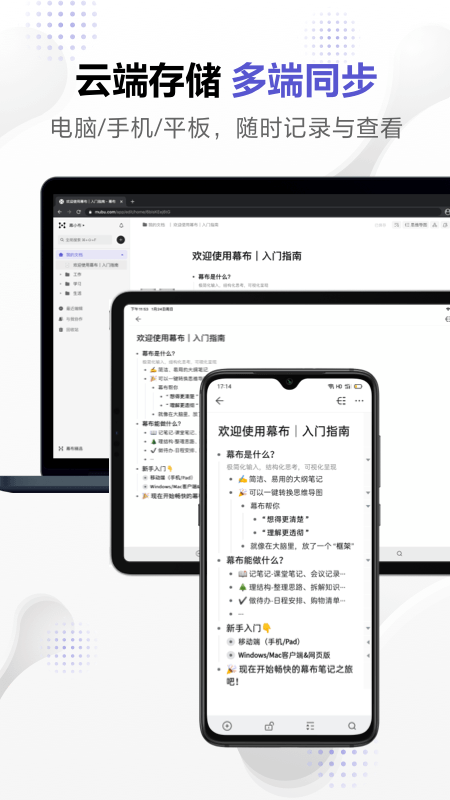Open 与我协作 in the laptop sidebar
The height and width of the screenshot is (800, 450).
72,319
